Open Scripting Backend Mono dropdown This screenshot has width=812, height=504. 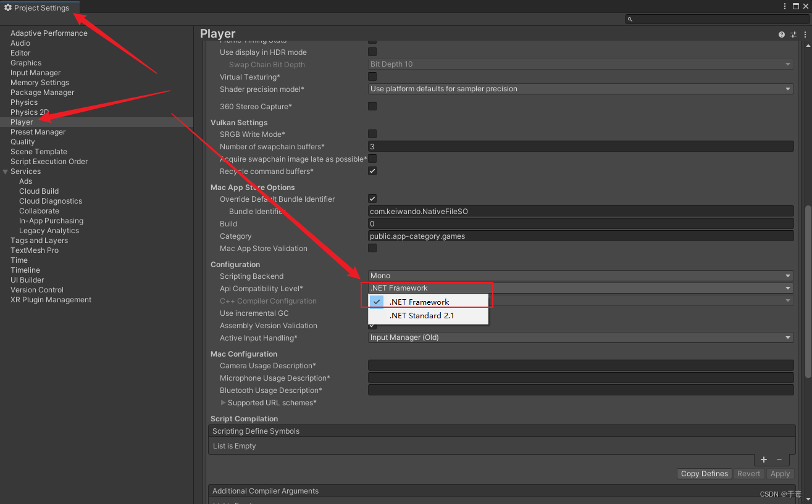coord(580,276)
